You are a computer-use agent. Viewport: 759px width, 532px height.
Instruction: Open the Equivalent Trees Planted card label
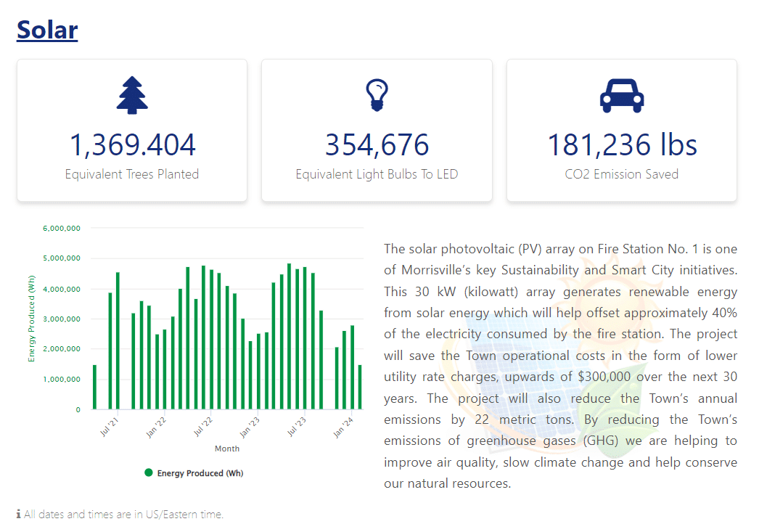pos(132,174)
